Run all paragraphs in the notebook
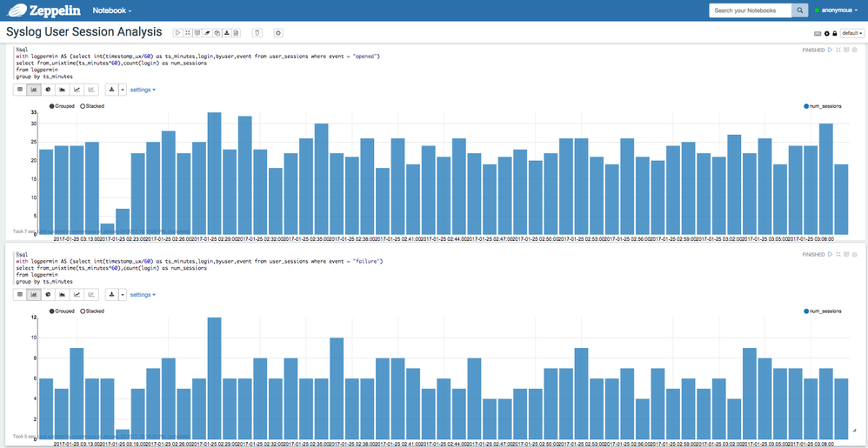The image size is (868, 448). (x=178, y=33)
